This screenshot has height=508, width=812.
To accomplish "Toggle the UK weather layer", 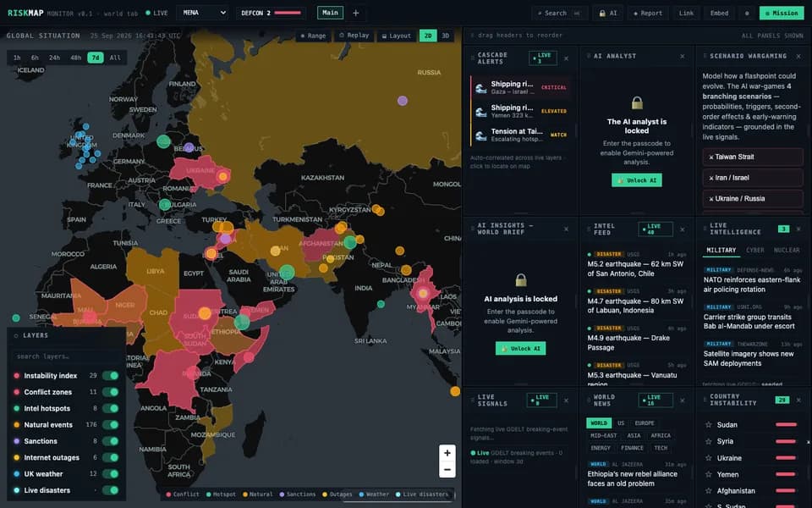I will pyautogui.click(x=110, y=474).
